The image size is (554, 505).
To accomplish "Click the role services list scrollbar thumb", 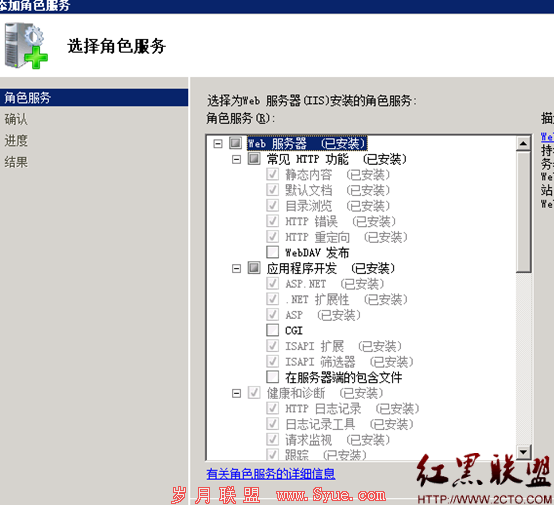I will 523,212.
